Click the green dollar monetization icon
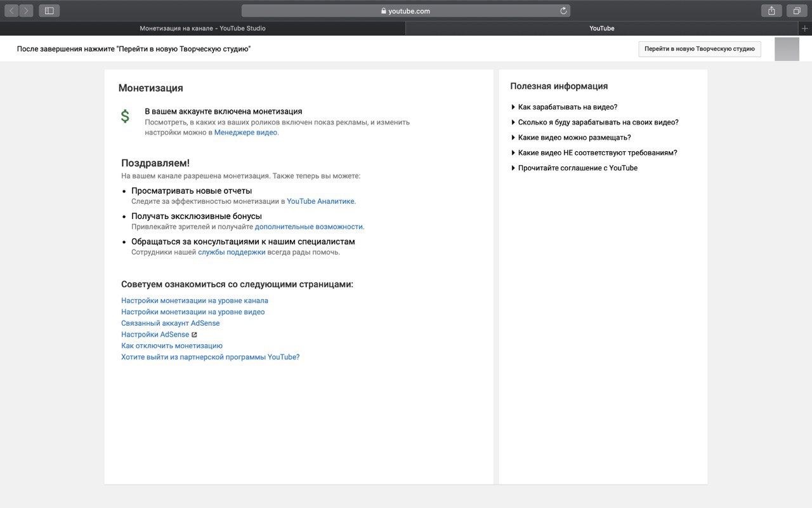This screenshot has height=508, width=812. click(x=125, y=116)
